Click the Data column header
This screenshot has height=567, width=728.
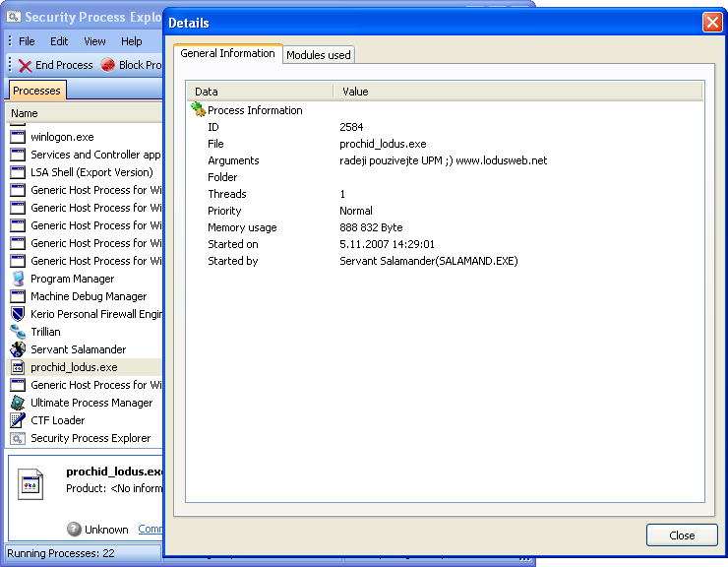click(261, 92)
